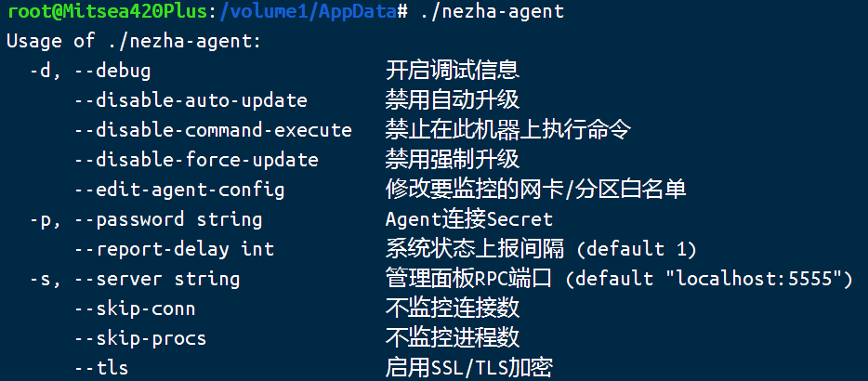868x381 pixels.
Task: Click the 'Agent连接Secret' description
Action: 469,219
